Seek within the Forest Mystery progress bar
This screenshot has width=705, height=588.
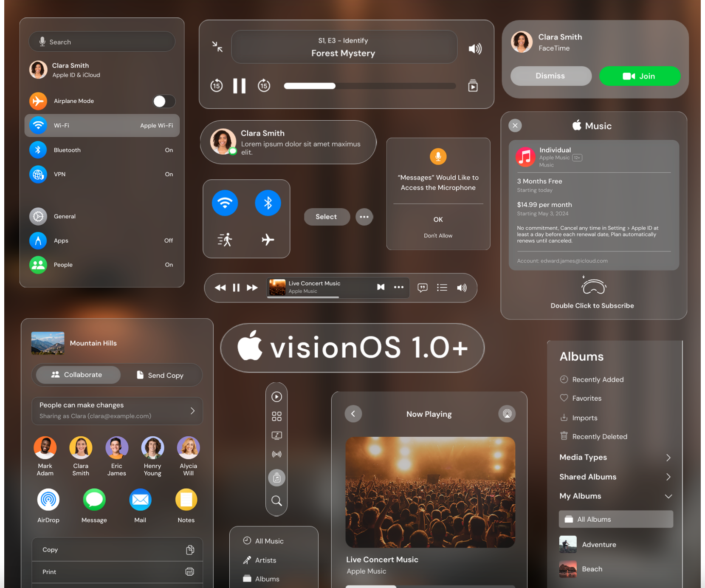pyautogui.click(x=369, y=86)
